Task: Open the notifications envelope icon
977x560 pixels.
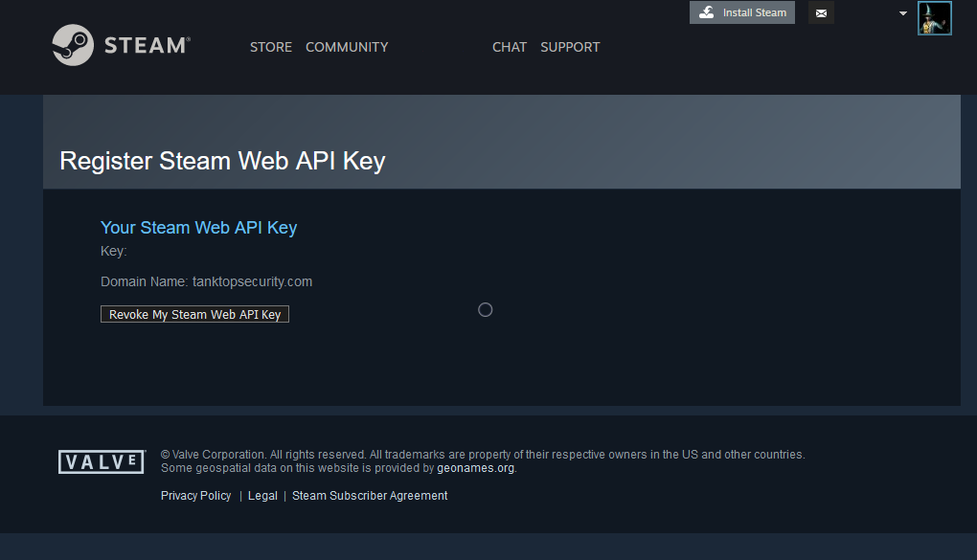Action: point(821,13)
